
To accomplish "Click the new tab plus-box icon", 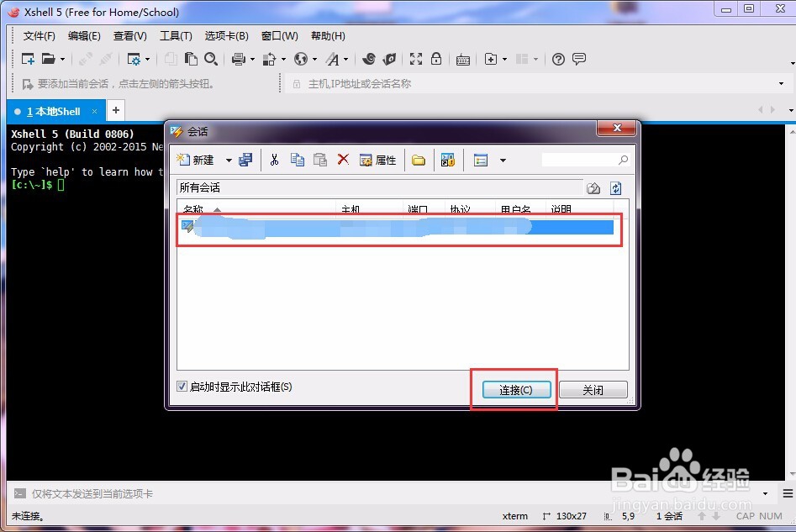I will 491,59.
